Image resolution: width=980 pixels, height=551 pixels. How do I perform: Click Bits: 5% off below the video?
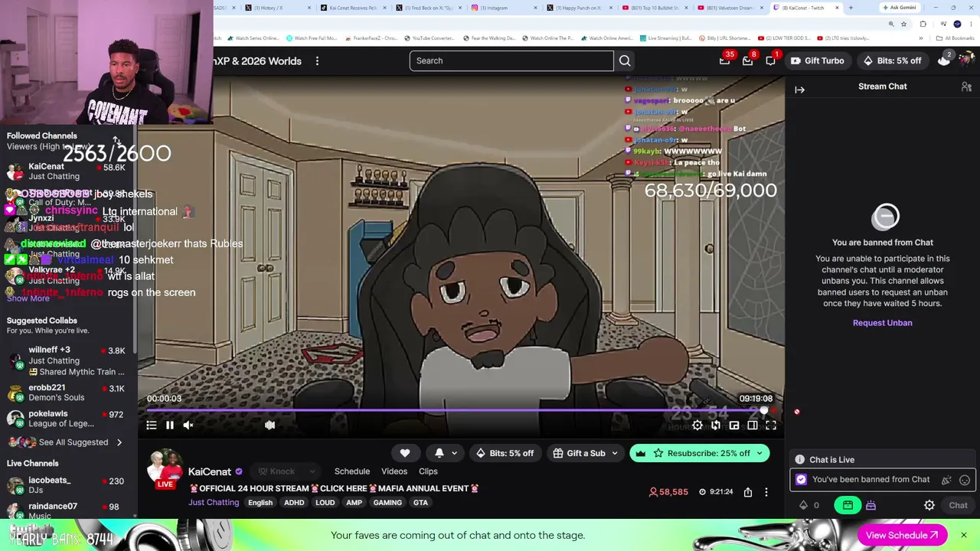[x=505, y=453]
